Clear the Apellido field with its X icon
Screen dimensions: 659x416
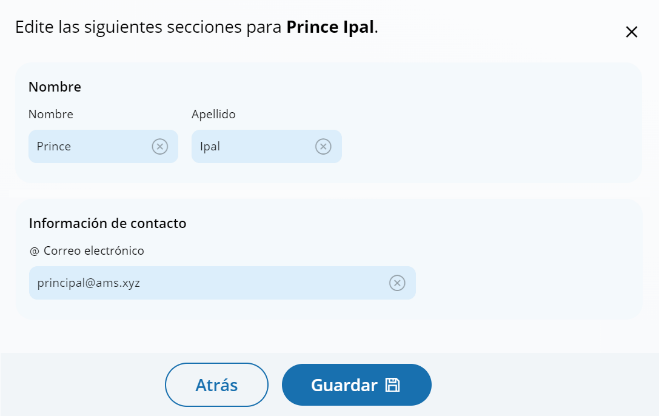[323, 146]
